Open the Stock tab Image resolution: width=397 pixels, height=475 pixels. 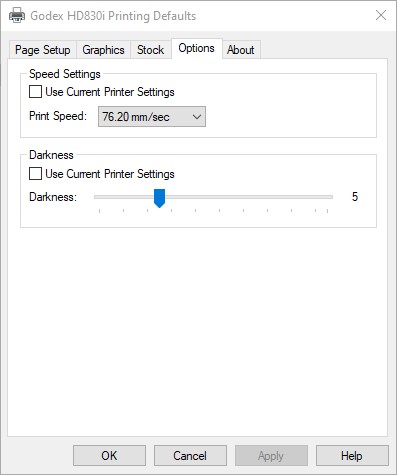tap(150, 50)
